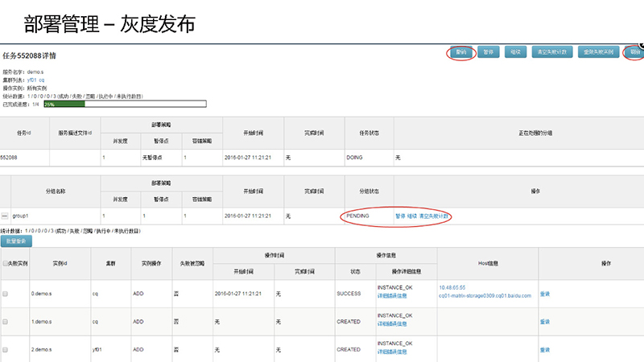Select the checkbox for 2.demo.s row

click(x=6, y=350)
